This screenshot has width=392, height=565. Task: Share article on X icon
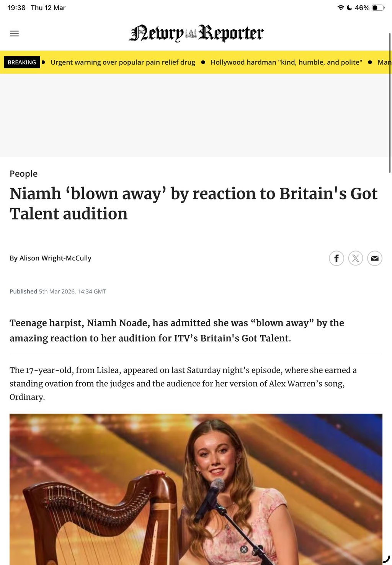tap(356, 258)
